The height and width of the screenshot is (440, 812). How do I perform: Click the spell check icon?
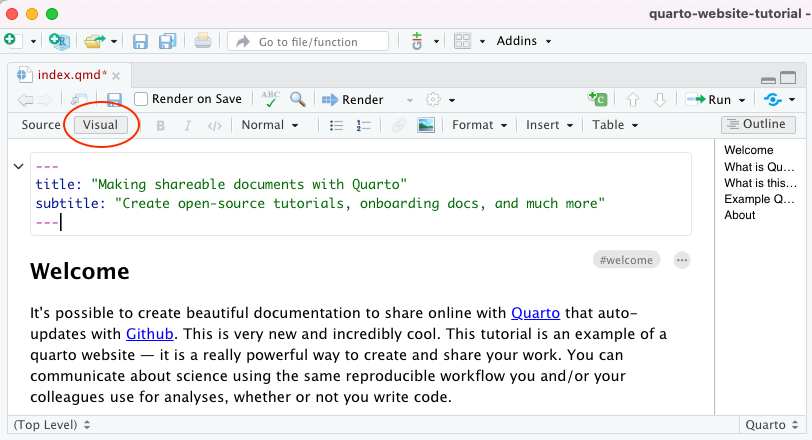[270, 99]
